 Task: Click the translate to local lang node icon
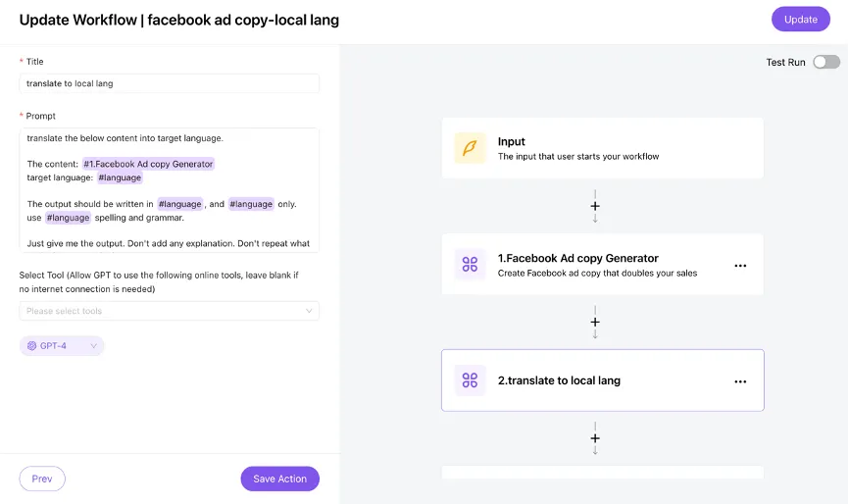(470, 380)
